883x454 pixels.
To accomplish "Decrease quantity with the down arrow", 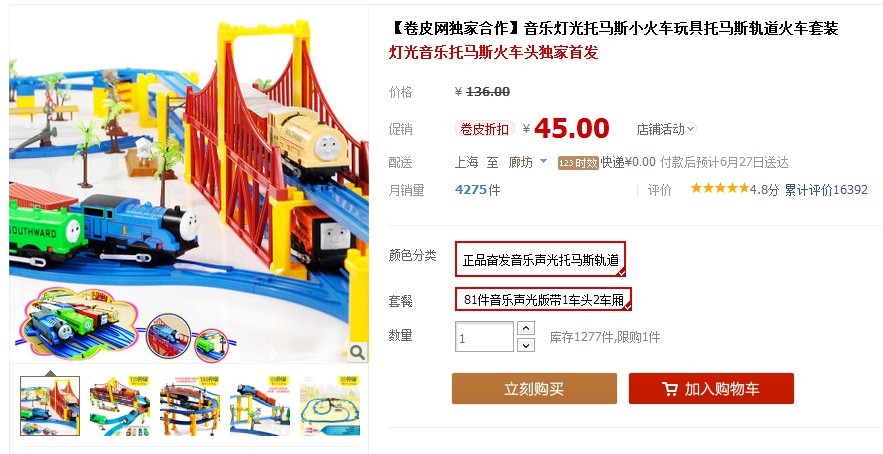I will pyautogui.click(x=525, y=345).
